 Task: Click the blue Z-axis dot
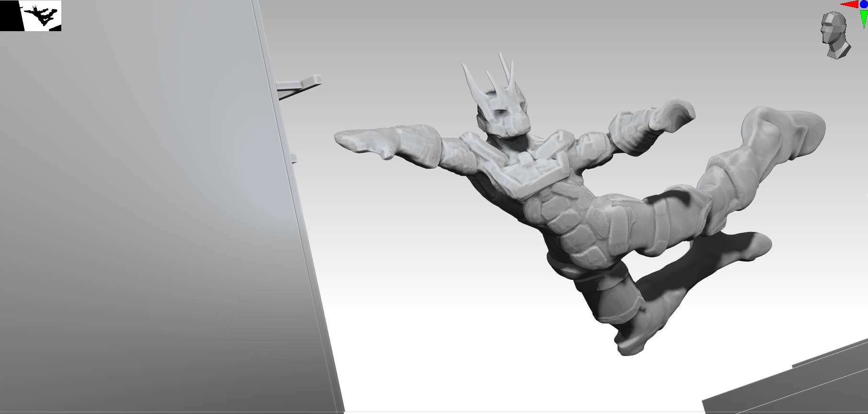[x=863, y=4]
